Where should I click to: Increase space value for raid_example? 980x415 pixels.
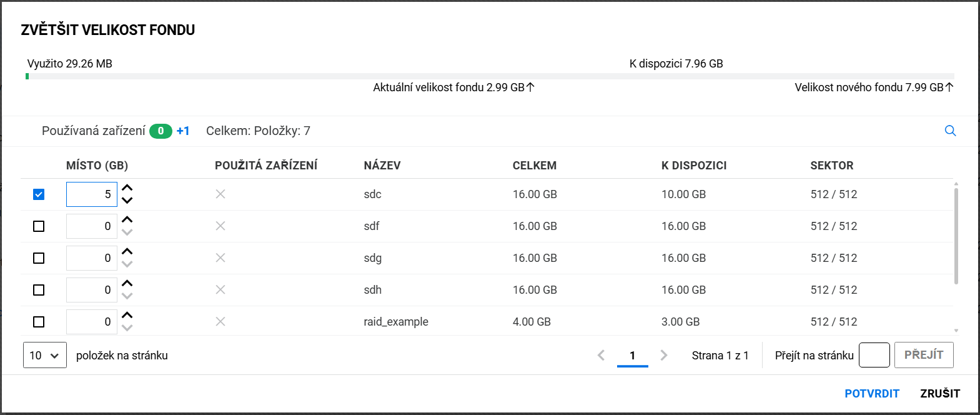click(127, 315)
